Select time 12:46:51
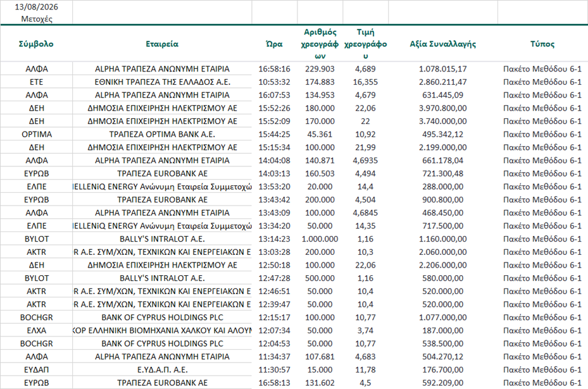 tap(275, 292)
